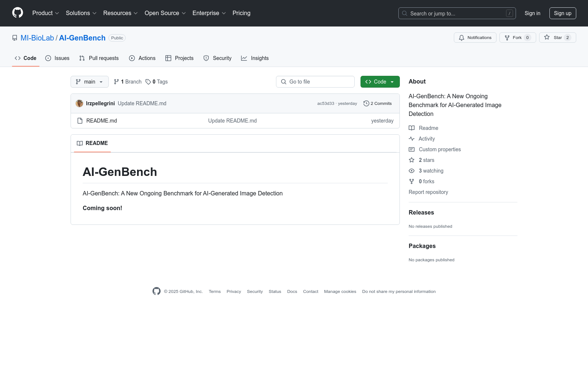Click Do not share my personal information
588x368 pixels.
pyautogui.click(x=399, y=291)
